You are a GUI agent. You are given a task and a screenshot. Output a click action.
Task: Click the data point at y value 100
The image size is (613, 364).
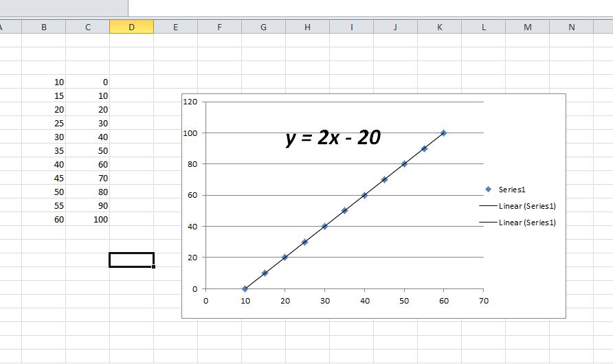pyautogui.click(x=444, y=133)
